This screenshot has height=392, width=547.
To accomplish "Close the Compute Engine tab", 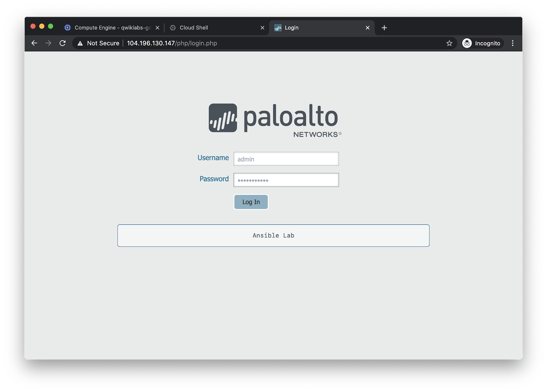I will coord(157,28).
